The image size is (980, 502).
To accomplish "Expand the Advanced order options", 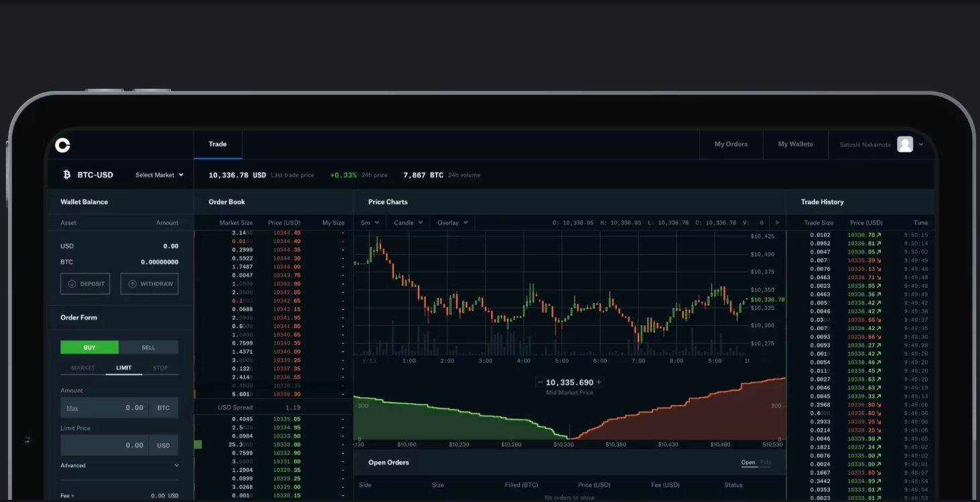I will (x=120, y=465).
